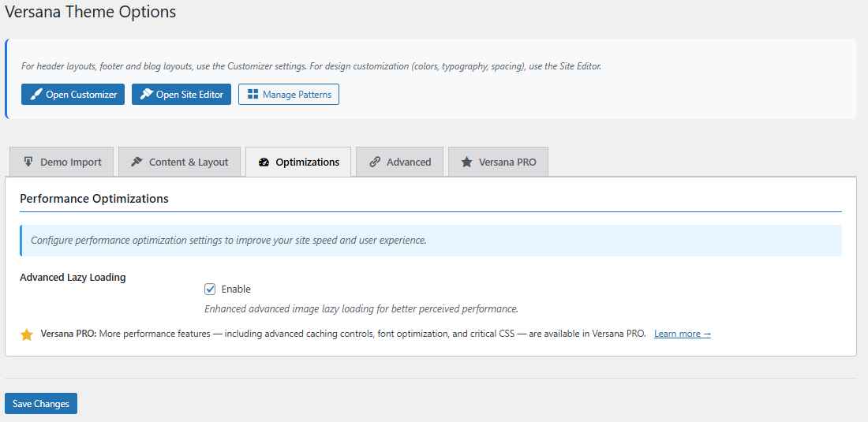Click the hammer icon on Open Site Editor
Image resolution: width=868 pixels, height=422 pixels.
(x=147, y=94)
